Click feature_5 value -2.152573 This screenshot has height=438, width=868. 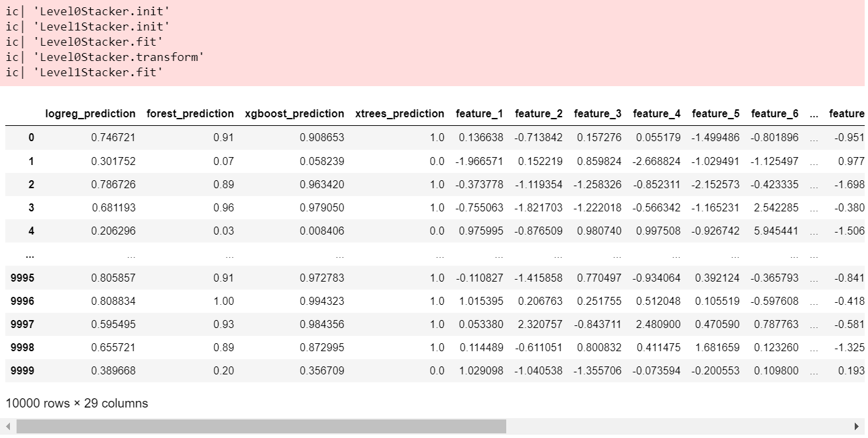point(716,184)
